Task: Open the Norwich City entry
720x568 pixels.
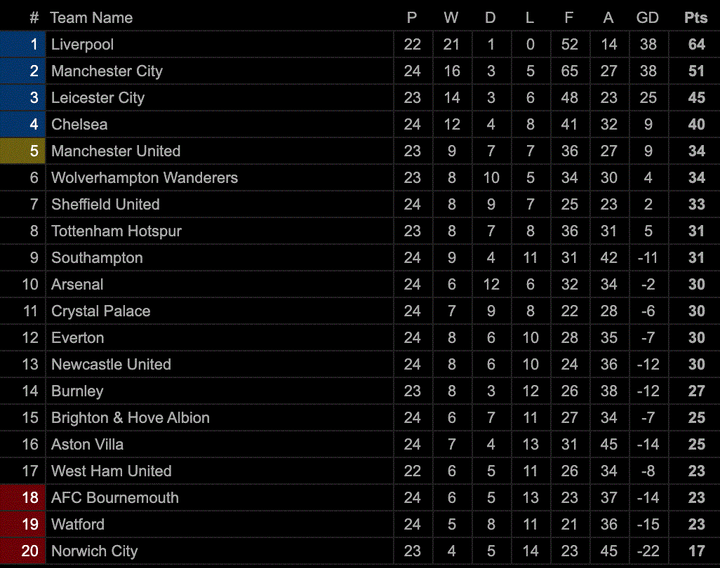Action: 94,551
